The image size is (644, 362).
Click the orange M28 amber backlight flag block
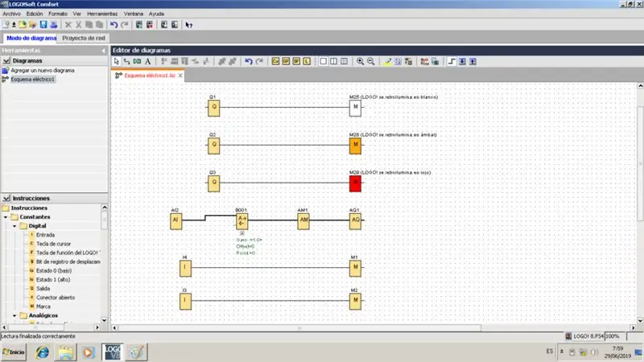click(355, 146)
